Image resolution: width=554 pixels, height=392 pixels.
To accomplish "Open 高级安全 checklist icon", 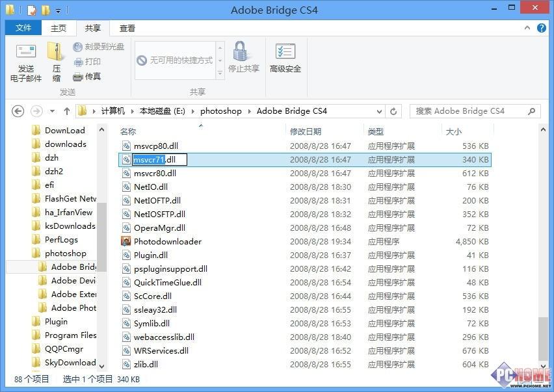I will (285, 51).
